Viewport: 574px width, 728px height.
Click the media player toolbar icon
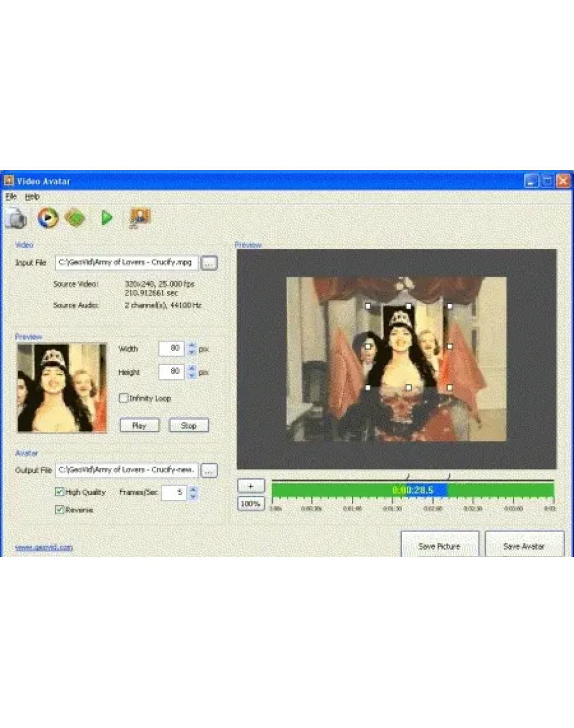click(47, 218)
